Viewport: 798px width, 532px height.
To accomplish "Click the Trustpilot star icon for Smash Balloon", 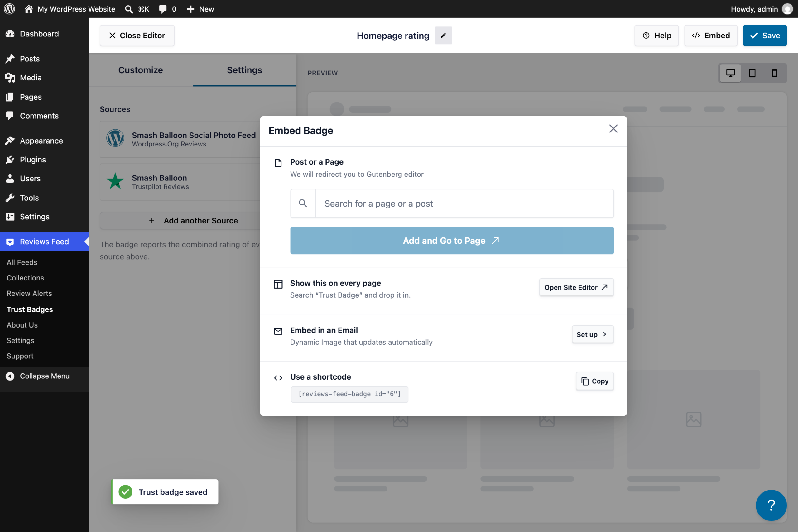I will click(115, 181).
